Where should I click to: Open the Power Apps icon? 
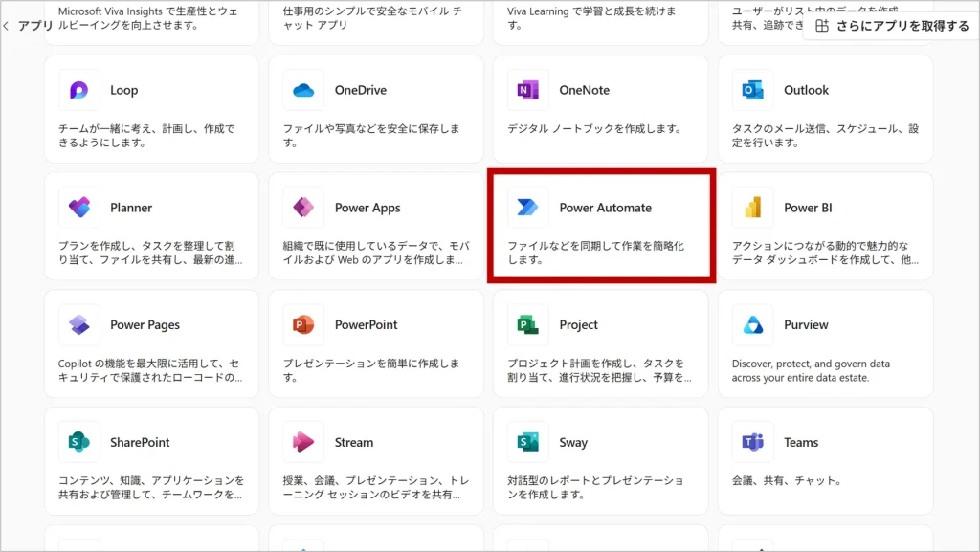point(303,208)
